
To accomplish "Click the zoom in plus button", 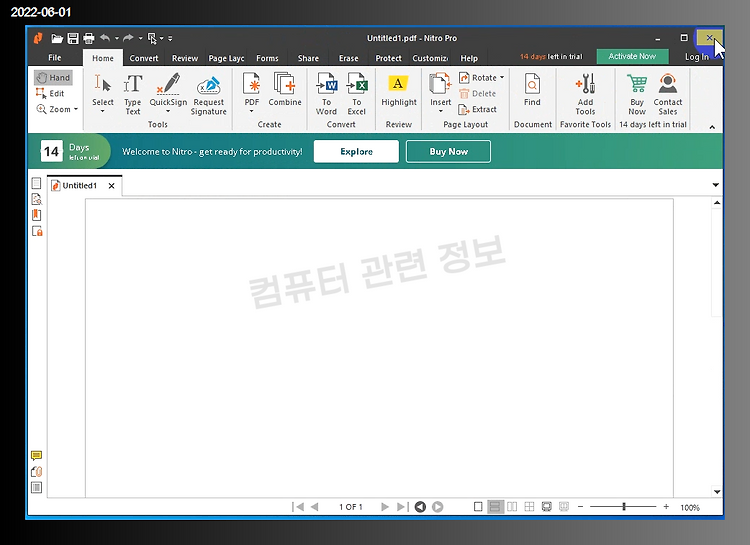I will [x=666, y=506].
